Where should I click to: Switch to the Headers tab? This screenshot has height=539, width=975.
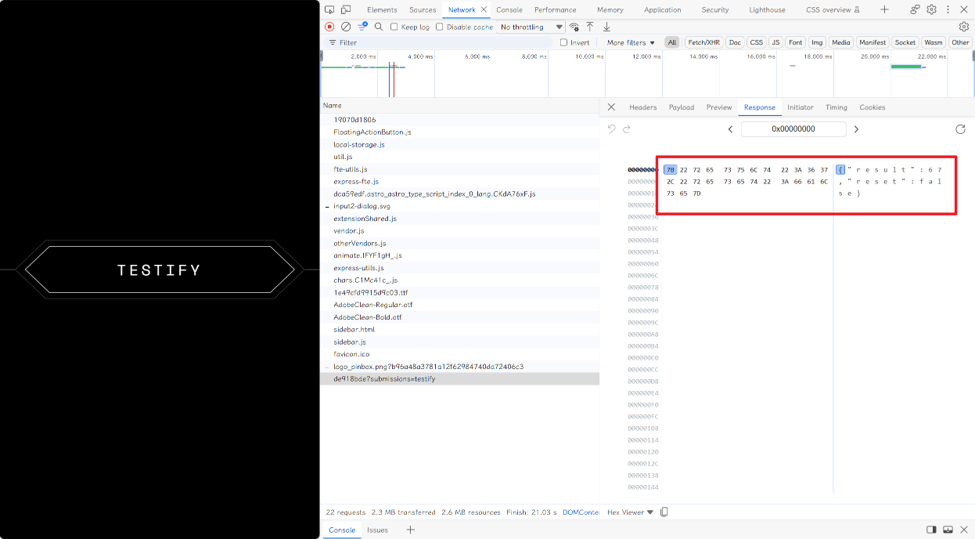coord(642,107)
